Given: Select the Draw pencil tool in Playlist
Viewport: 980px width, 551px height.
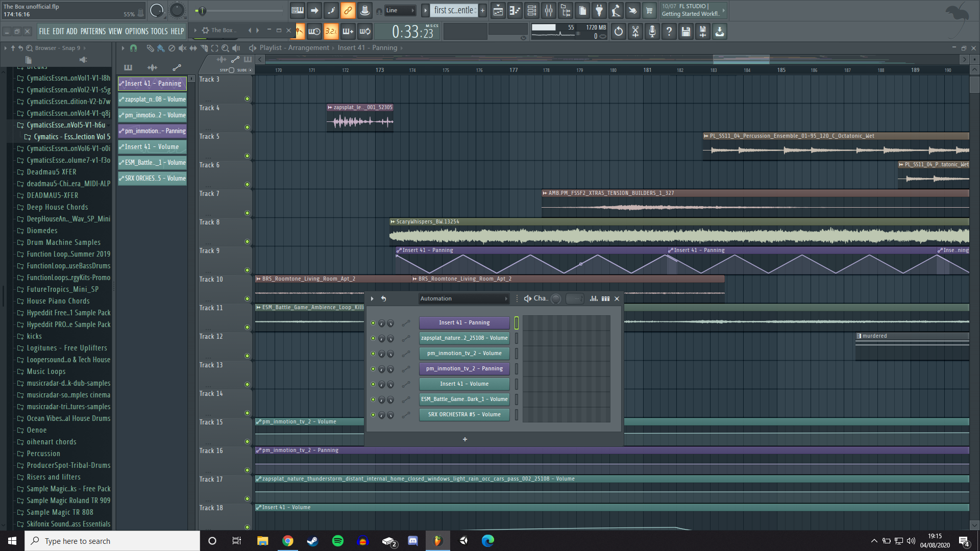Looking at the screenshot, I should [x=150, y=48].
